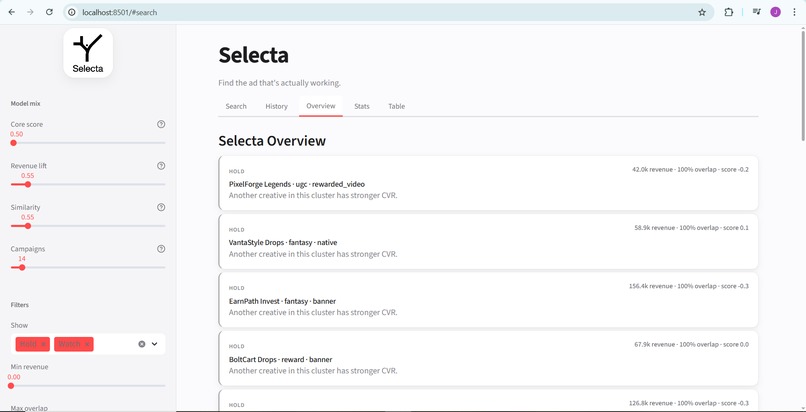Switch to the History tab
The height and width of the screenshot is (412, 806).
pos(277,106)
